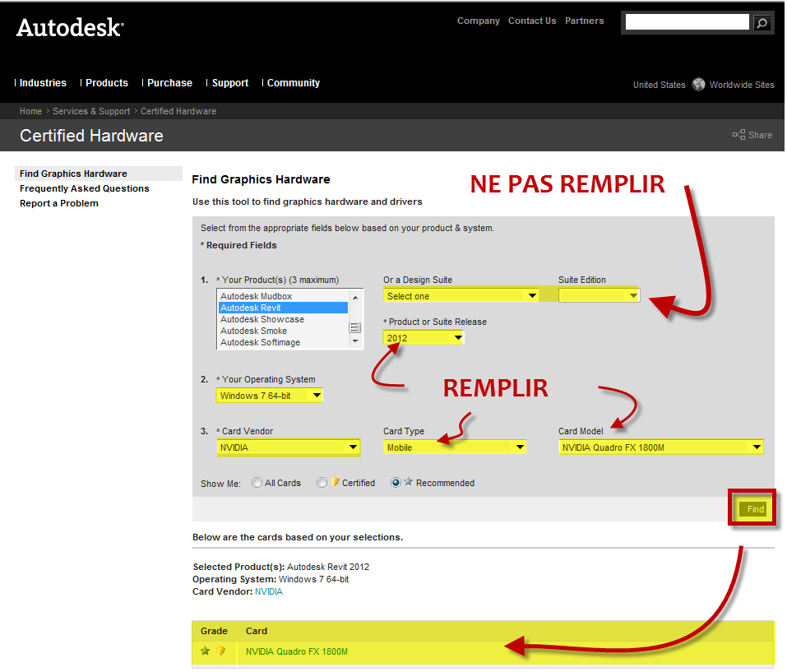
Task: Select Autodesk Revit in product list
Action: tap(283, 308)
